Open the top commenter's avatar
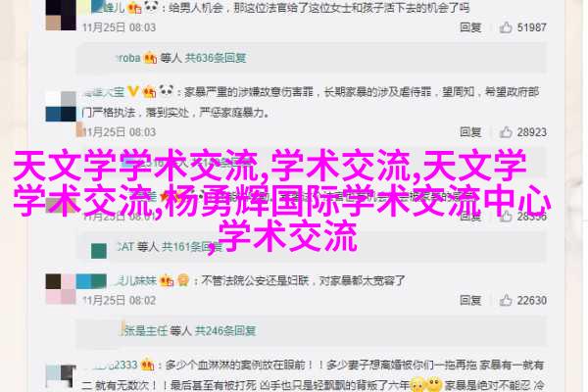Screen dimensions: 588x392 [x=61, y=15]
